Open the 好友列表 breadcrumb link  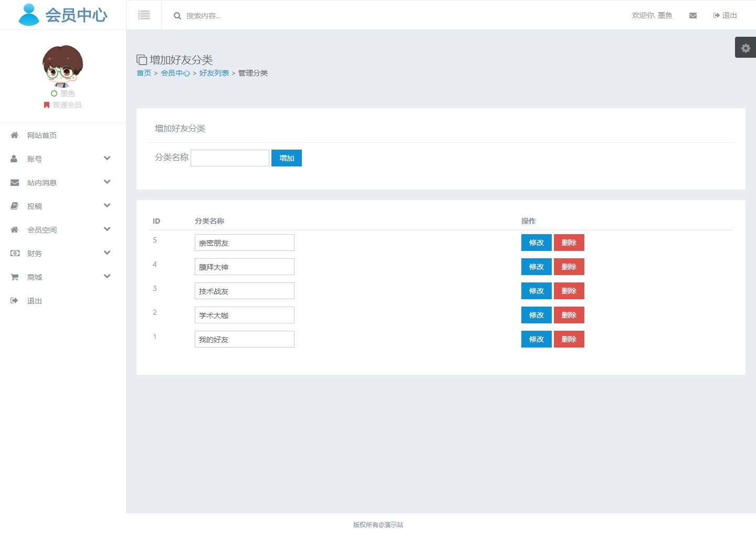[214, 73]
